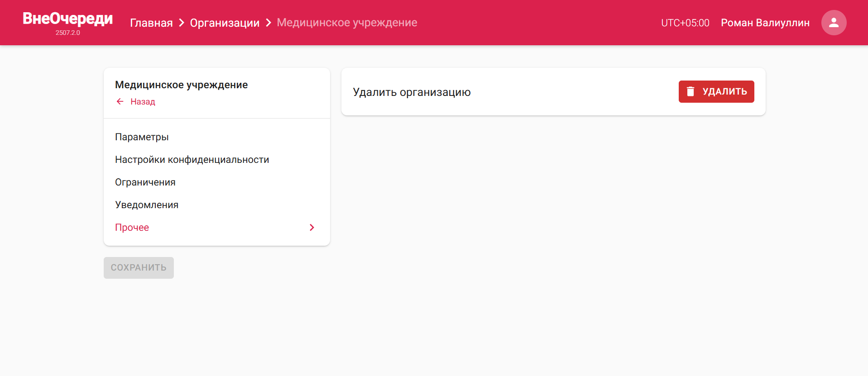The image size is (868, 376).
Task: Open the user profile avatar icon
Action: [834, 23]
